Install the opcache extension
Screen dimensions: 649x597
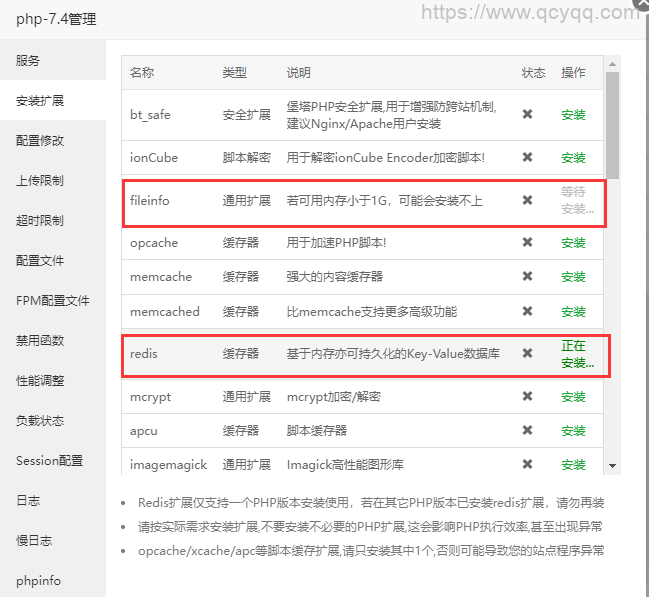click(573, 243)
